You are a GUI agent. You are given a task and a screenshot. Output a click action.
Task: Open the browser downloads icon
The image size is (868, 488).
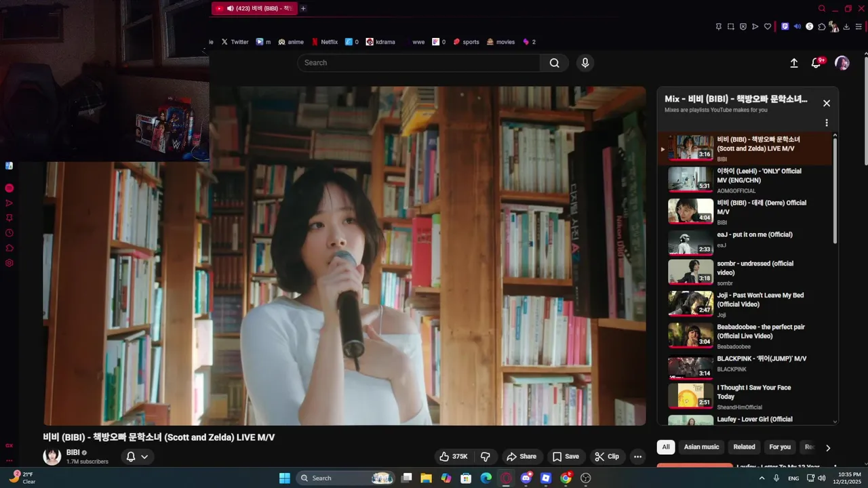(847, 26)
